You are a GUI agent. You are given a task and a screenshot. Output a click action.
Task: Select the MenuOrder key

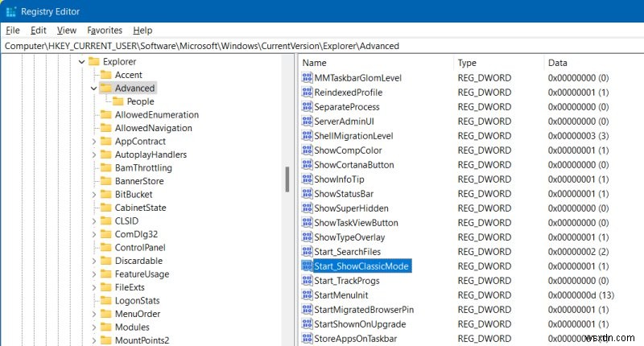pos(138,314)
